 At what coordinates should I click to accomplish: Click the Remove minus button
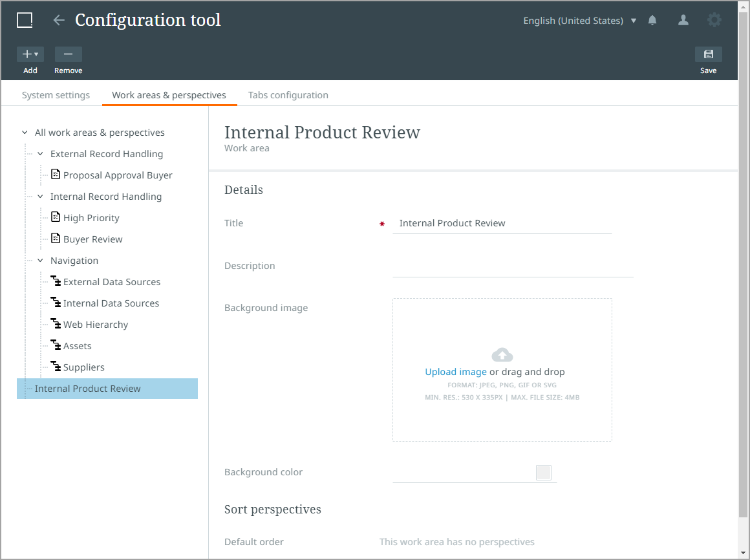[x=68, y=54]
